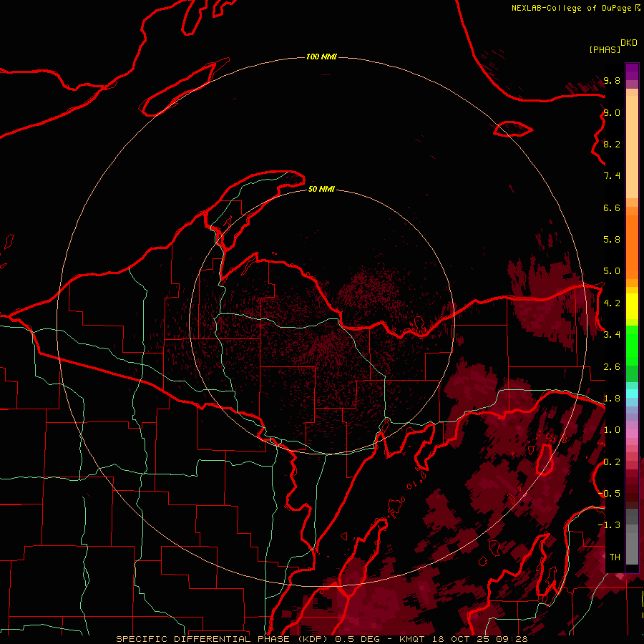Image resolution: width=644 pixels, height=644 pixels.
Task: Click the -1.3 scale value
Action: tap(609, 525)
